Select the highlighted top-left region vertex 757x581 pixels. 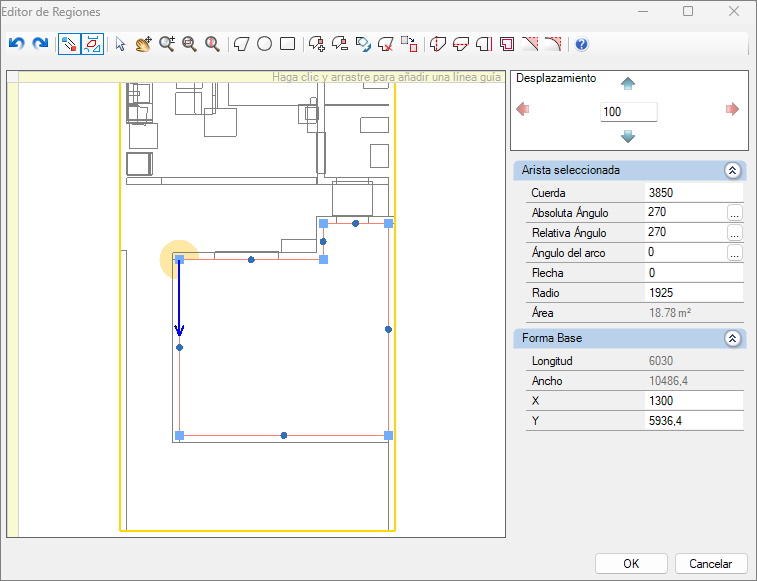pyautogui.click(x=179, y=259)
